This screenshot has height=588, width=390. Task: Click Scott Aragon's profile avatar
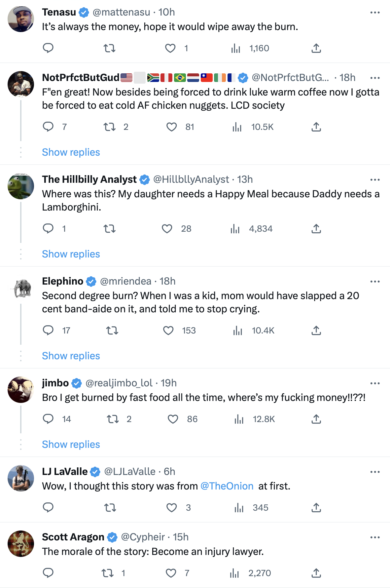[x=21, y=544]
